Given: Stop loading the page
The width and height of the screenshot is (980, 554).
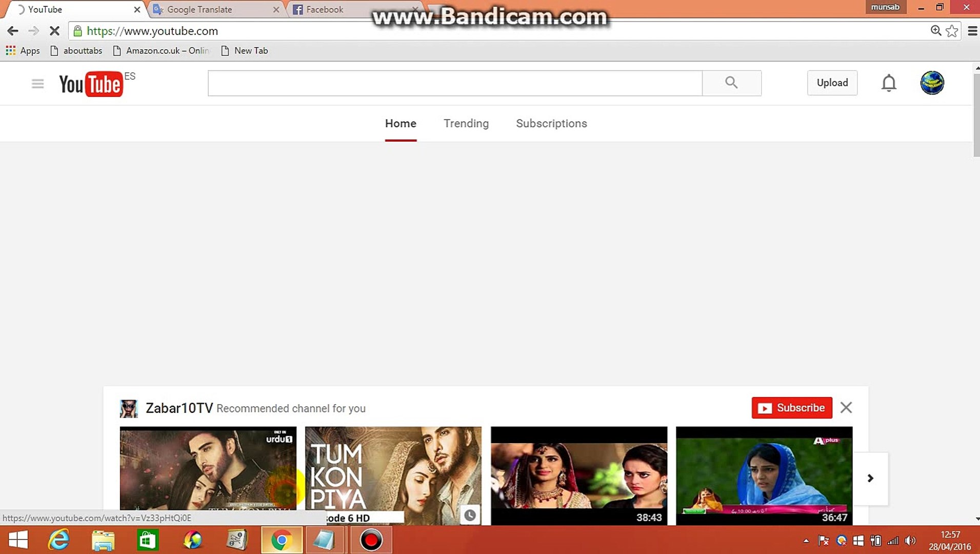Looking at the screenshot, I should click(54, 31).
